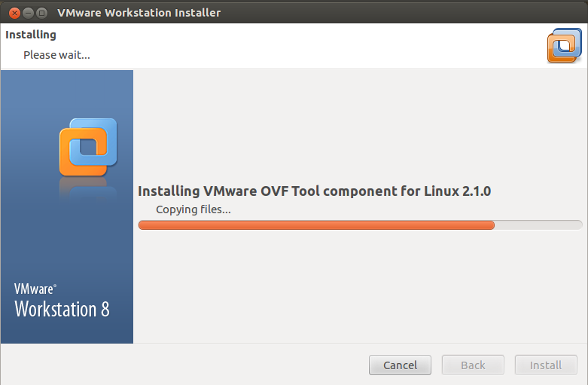Click the orange square of the sidebar logo

(x=75, y=156)
